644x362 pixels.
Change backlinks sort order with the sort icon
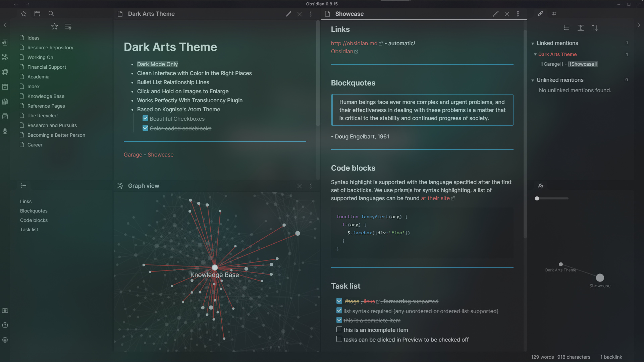594,28
